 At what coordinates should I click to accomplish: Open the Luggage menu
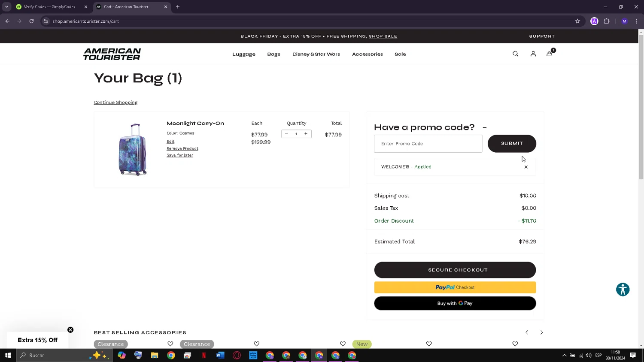pos(244,54)
